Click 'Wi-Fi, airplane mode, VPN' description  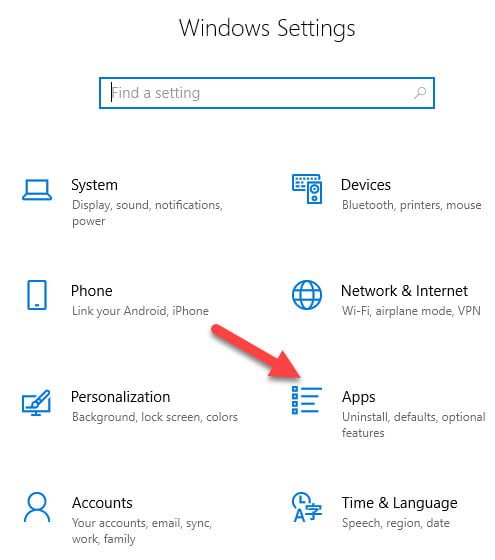pos(411,311)
